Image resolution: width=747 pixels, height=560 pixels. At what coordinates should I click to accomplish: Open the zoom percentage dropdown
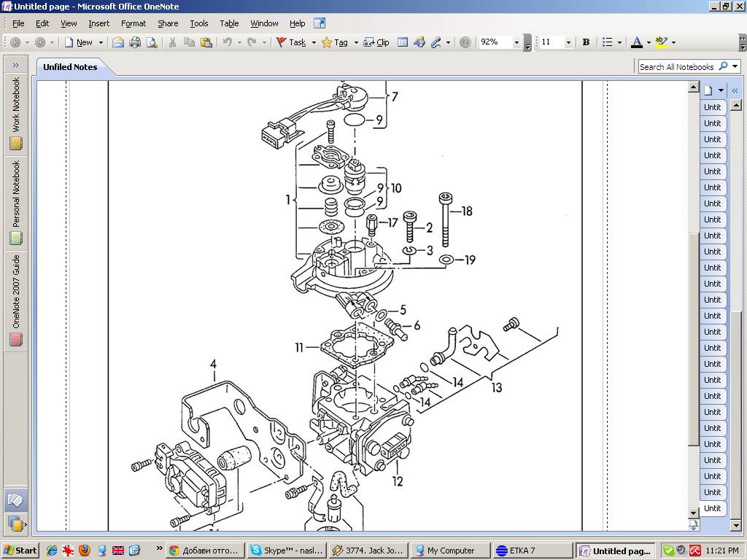(x=516, y=42)
